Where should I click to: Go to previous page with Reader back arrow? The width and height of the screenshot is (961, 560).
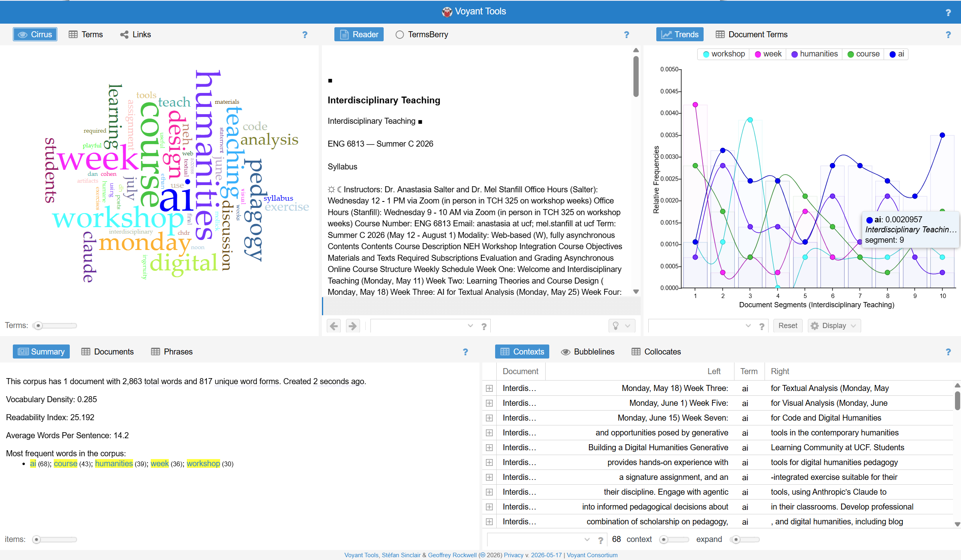(x=334, y=326)
